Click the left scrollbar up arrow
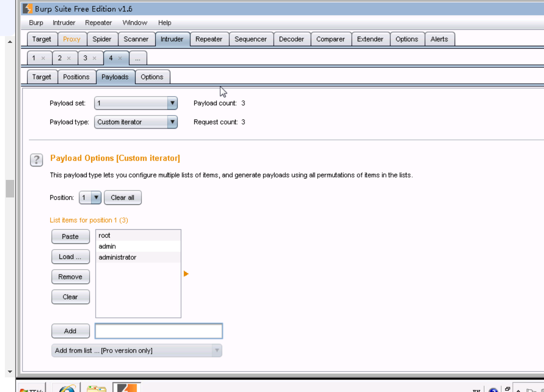This screenshot has height=392, width=544. 10,41
